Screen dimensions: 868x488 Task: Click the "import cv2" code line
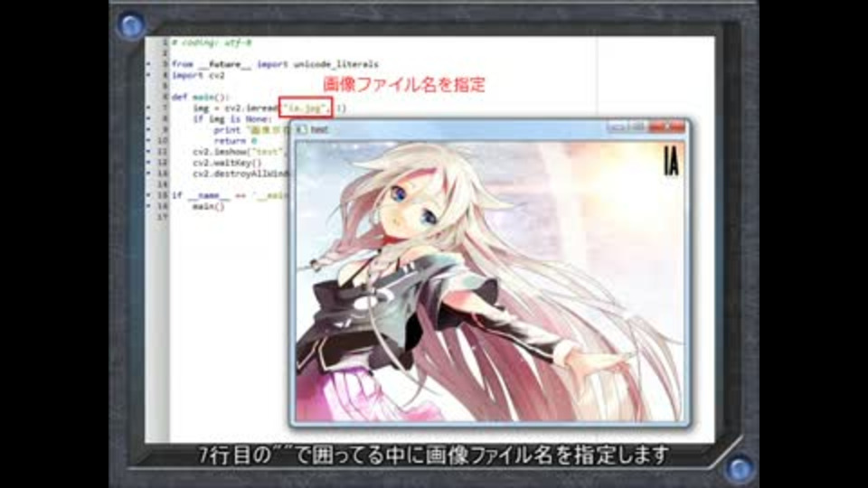(x=198, y=75)
